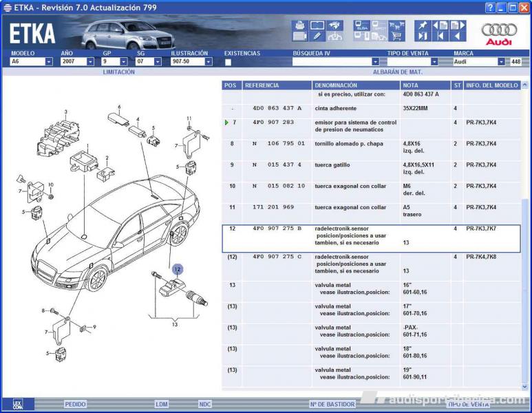
Task: Open the MARCA dropdown showing Audi
Action: tap(501, 61)
